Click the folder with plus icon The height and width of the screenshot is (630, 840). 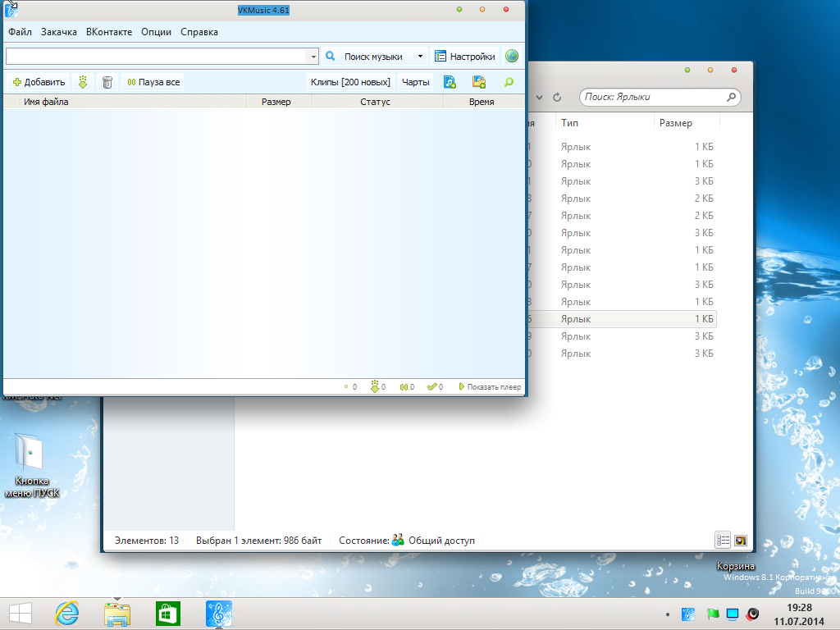coord(478,82)
